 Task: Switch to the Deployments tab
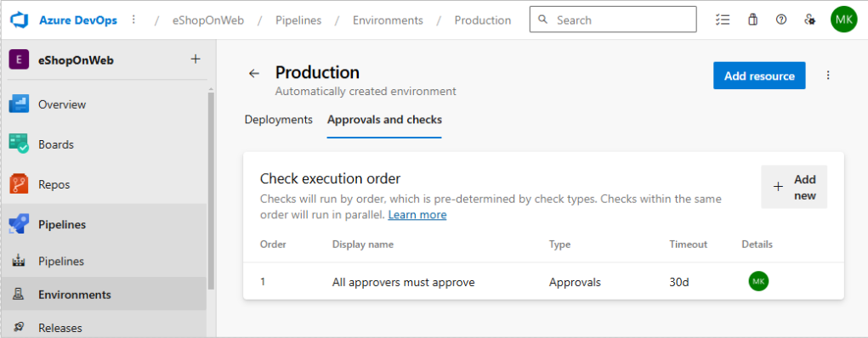point(279,120)
